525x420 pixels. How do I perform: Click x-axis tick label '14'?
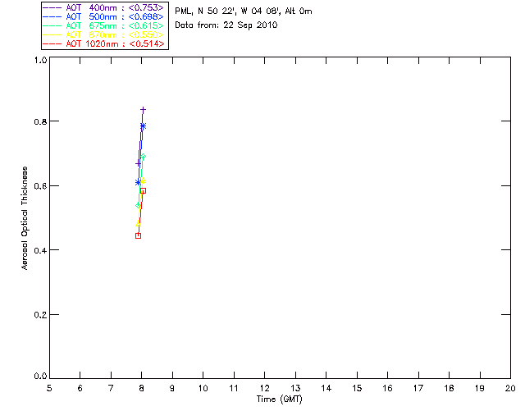click(326, 388)
